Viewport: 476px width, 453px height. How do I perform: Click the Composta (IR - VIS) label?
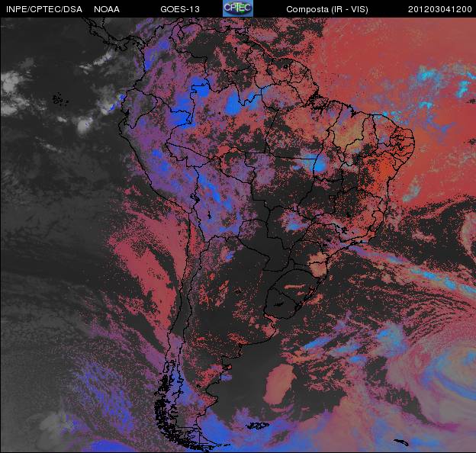pos(327,9)
